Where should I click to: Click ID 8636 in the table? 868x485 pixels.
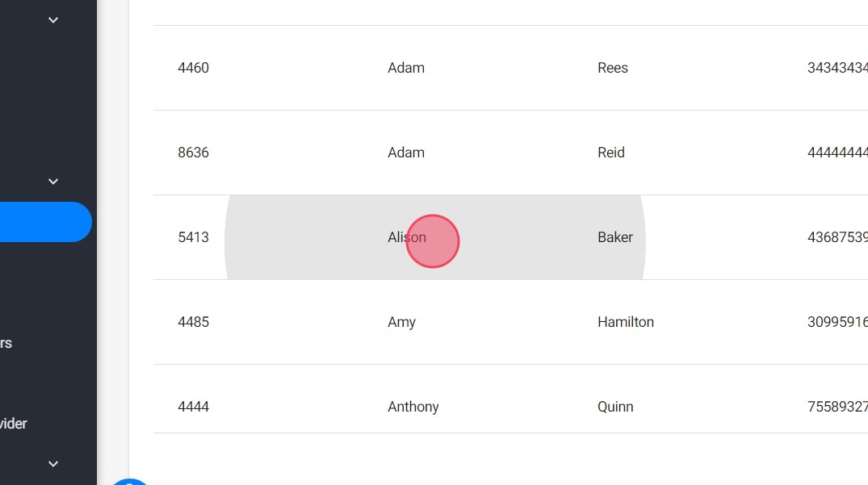pos(193,153)
